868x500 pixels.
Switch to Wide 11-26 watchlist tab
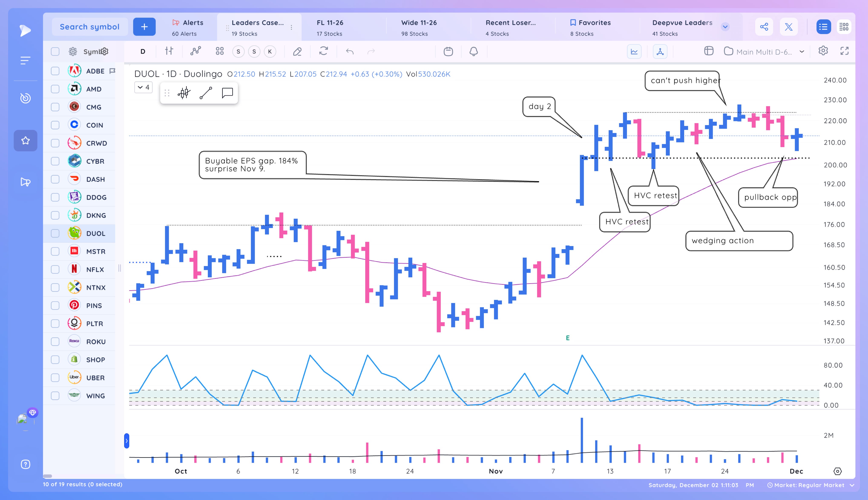[x=428, y=27]
